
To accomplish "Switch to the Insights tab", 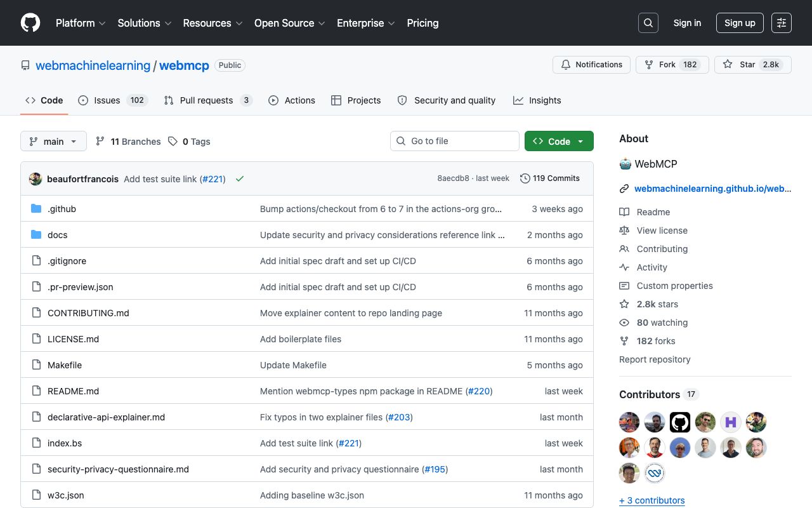I will point(537,100).
